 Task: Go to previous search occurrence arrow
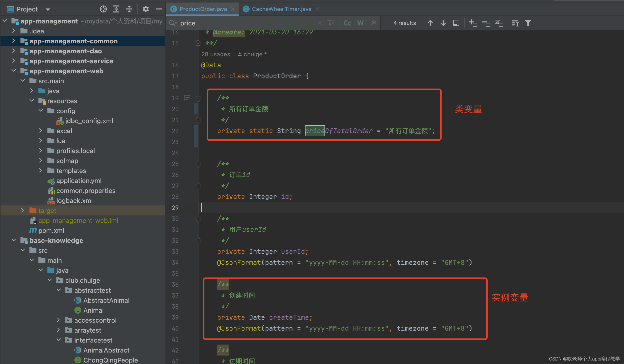[430, 23]
